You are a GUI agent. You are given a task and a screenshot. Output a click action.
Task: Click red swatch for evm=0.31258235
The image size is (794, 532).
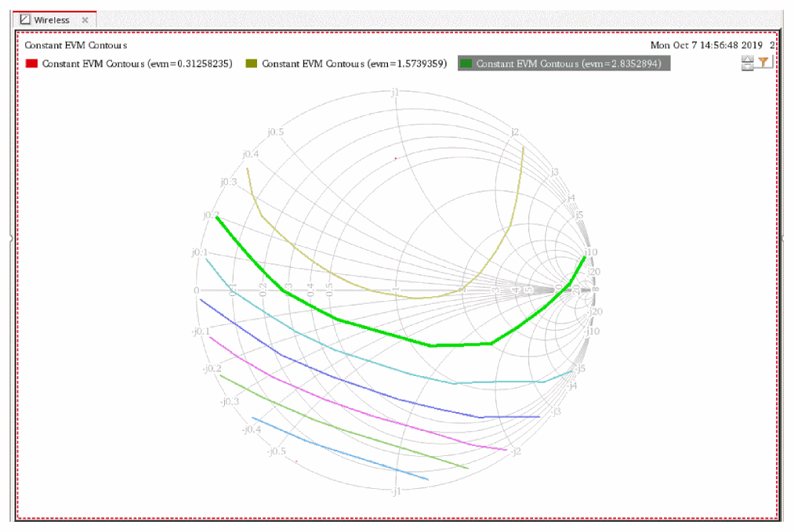point(32,63)
